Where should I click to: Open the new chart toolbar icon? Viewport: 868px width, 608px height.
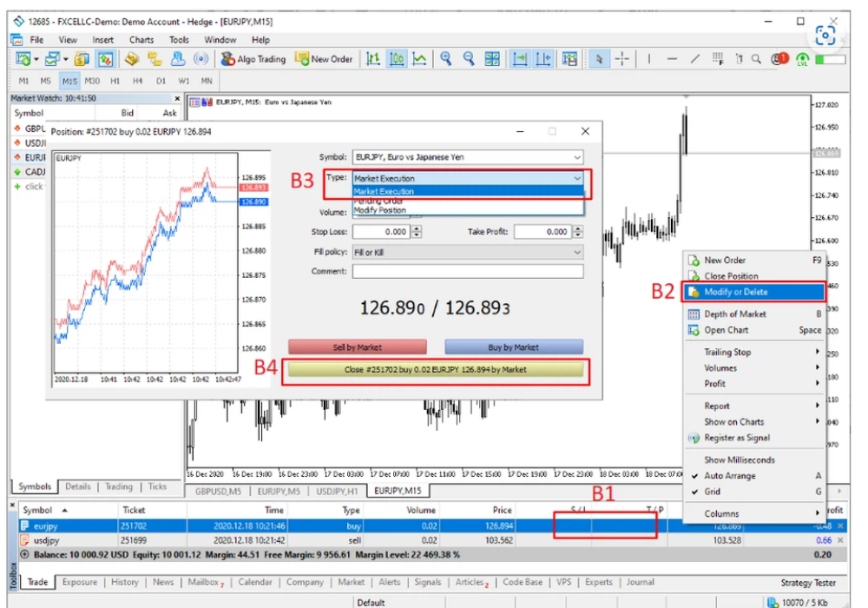[x=23, y=59]
